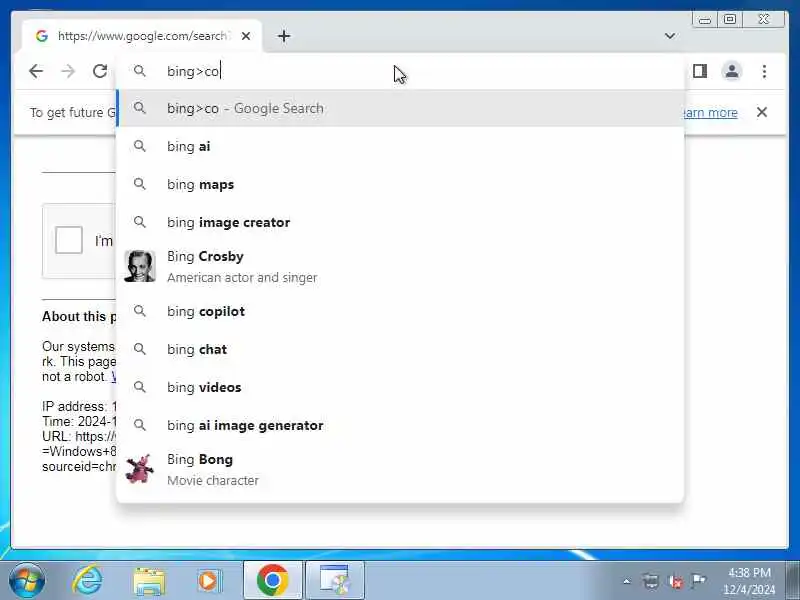Image resolution: width=800 pixels, height=600 pixels.
Task: Expand the tab search chevron
Action: [x=670, y=36]
